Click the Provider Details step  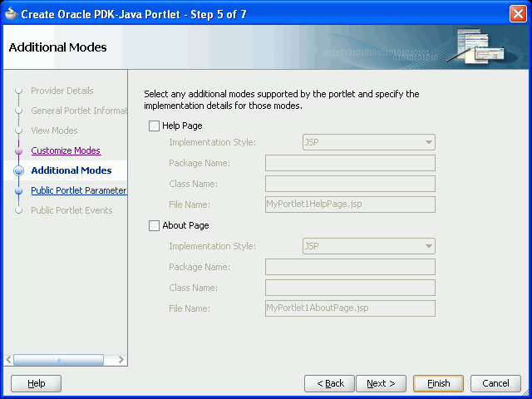pos(62,91)
